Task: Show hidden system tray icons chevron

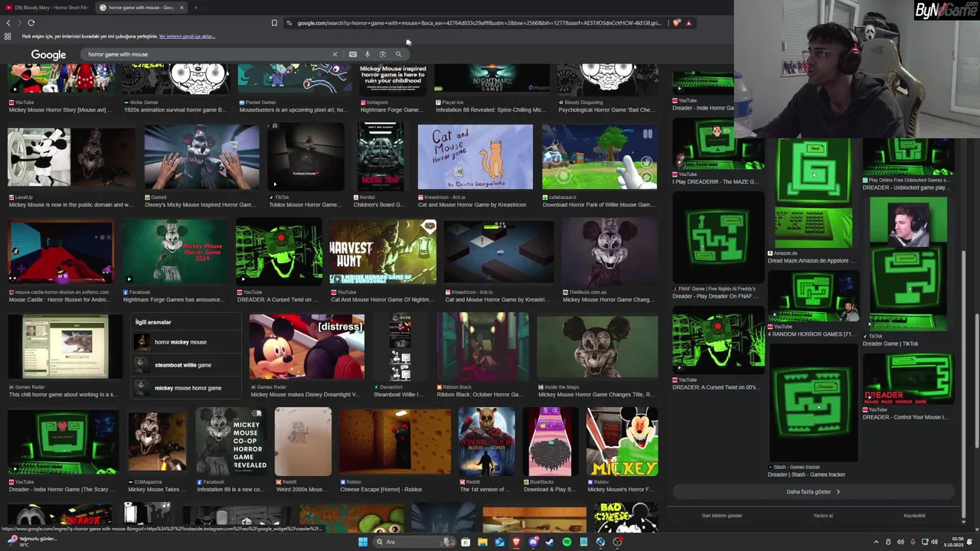Action: [876, 542]
